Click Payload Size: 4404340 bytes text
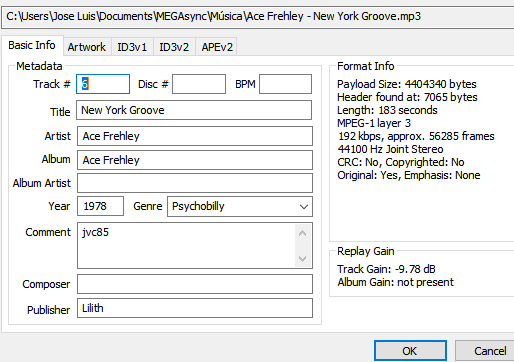 [x=407, y=84]
